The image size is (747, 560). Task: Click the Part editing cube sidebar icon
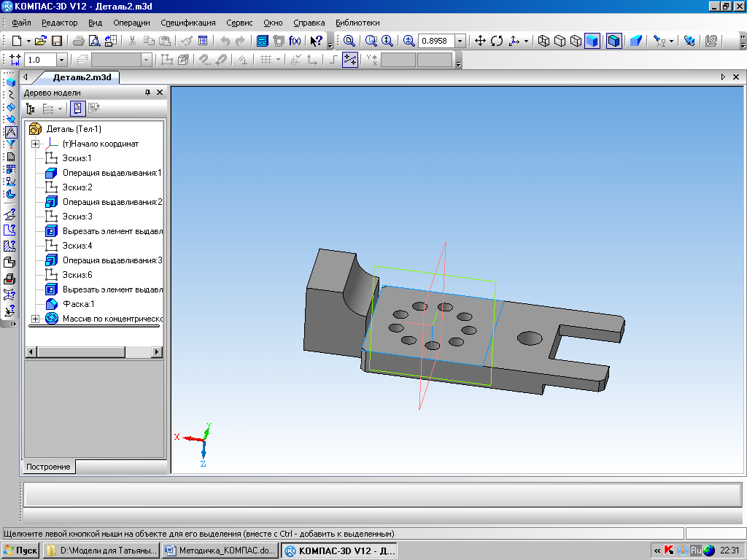pyautogui.click(x=10, y=82)
